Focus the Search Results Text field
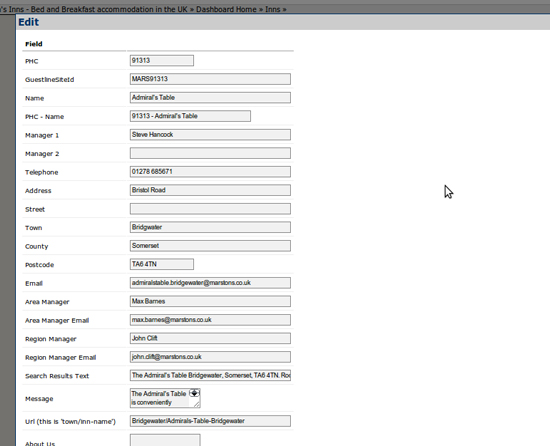This screenshot has height=446, width=550. (x=210, y=375)
